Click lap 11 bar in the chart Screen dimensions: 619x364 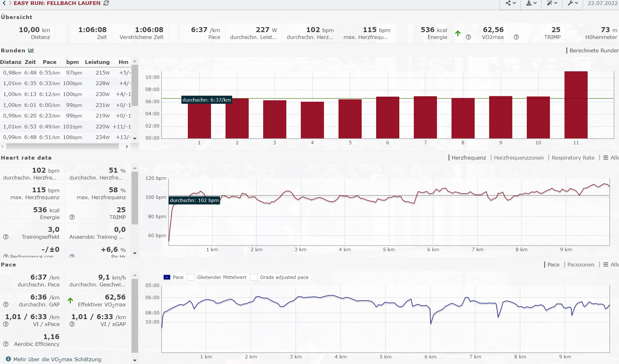click(x=576, y=105)
